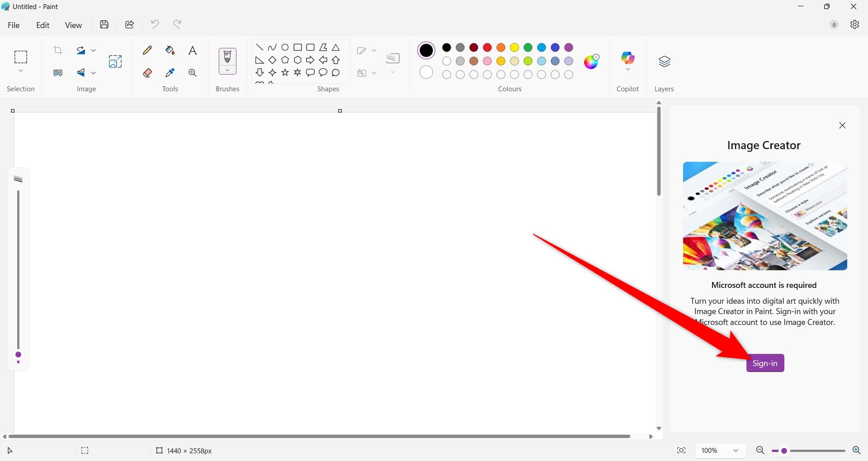
Task: Click the zoom slider handle
Action: point(784,451)
